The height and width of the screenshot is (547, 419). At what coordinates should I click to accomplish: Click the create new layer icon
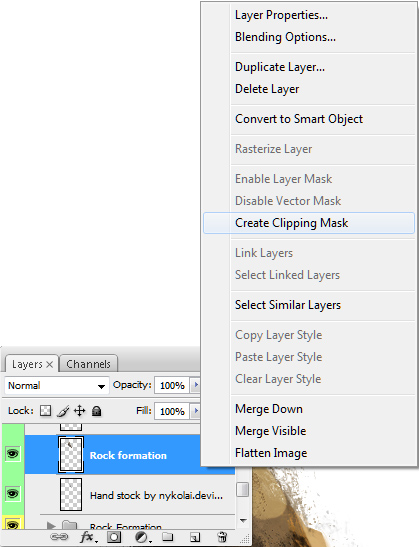[195, 537]
